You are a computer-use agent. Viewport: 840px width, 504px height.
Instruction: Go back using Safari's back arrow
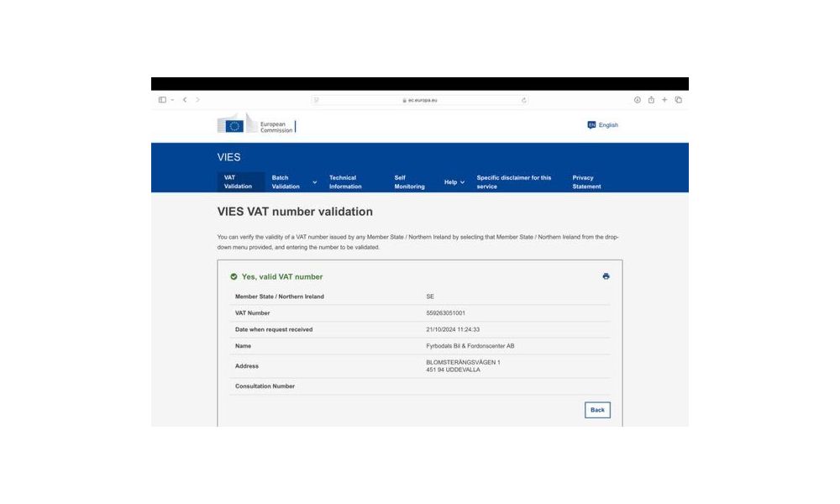[x=185, y=100]
